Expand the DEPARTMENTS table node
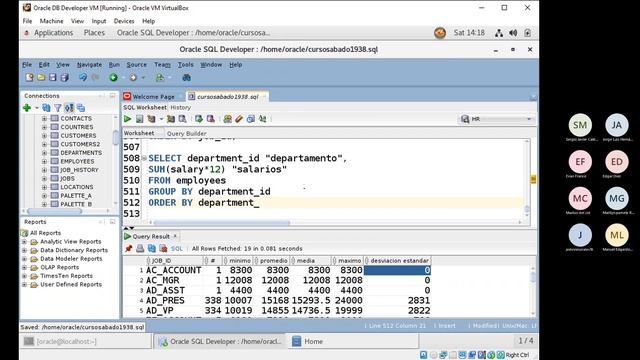Viewport: 640px width, 360px height. (44, 153)
